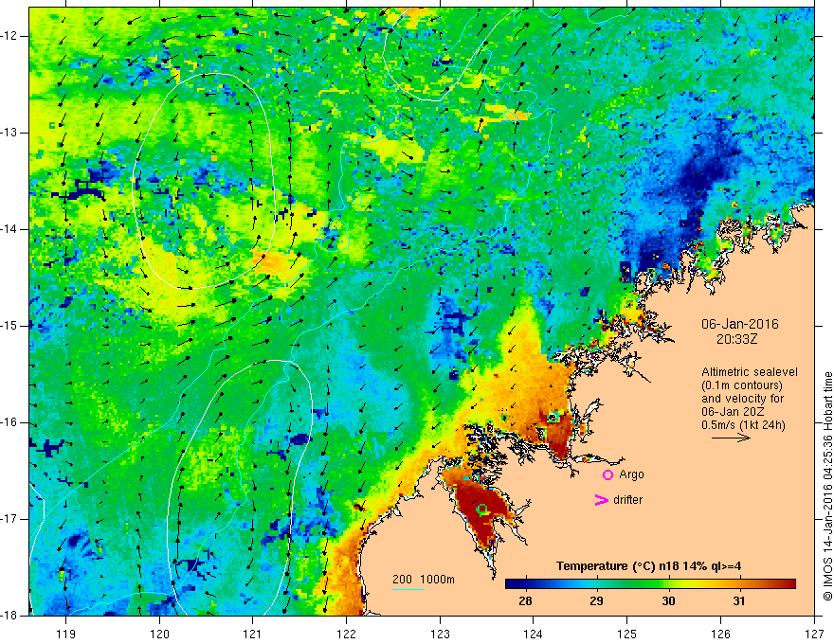834x644 pixels.
Task: Click the magenta Argo circle legend symbol
Action: point(607,475)
